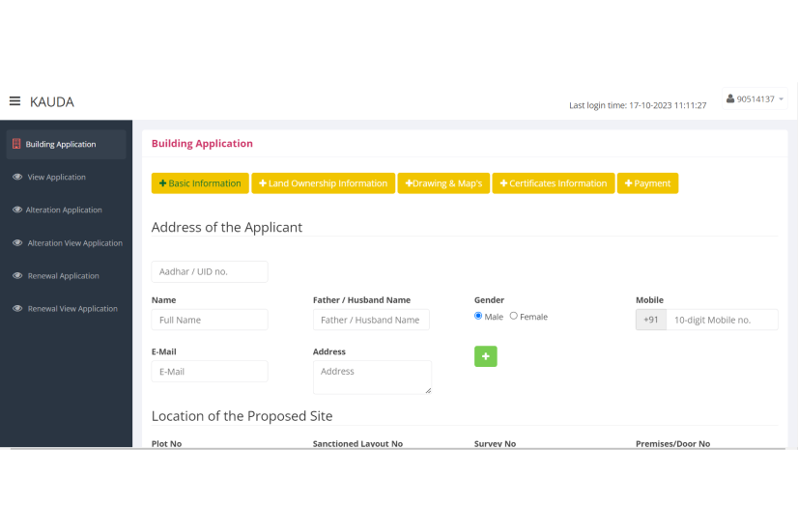Click the Father / Husband Name field
The image size is (798, 532).
371,320
